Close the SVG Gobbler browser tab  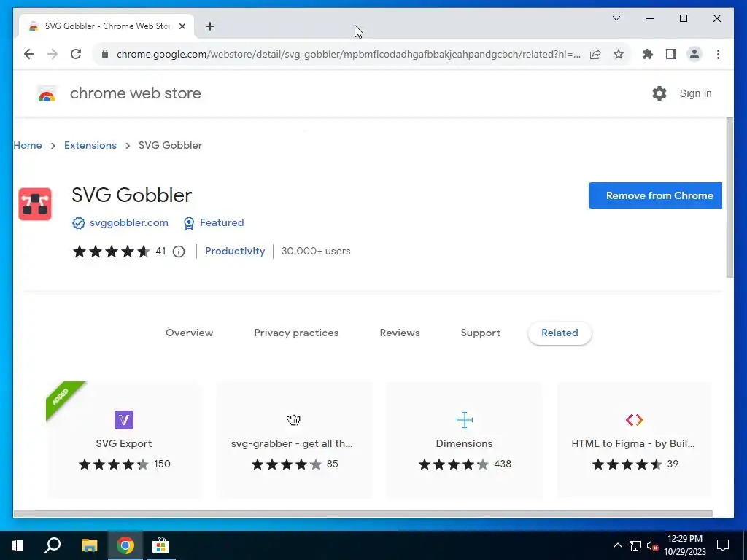(x=182, y=26)
